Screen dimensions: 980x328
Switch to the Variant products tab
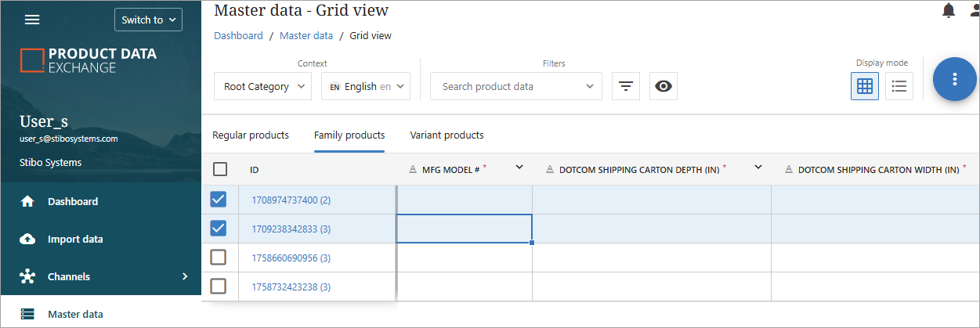click(447, 135)
